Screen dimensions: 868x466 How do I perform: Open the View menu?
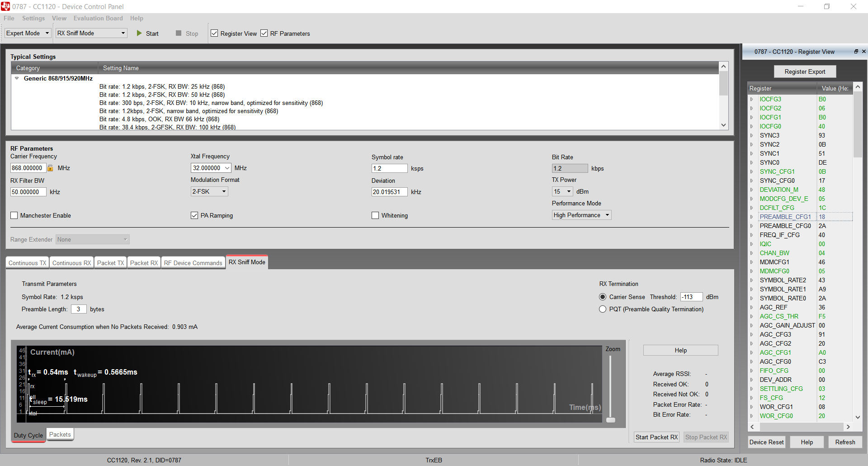click(x=59, y=18)
